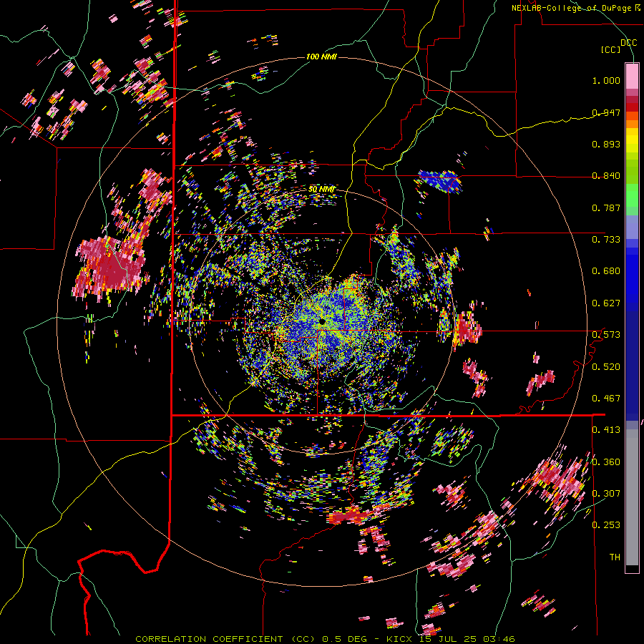
Task: Click the DCC product label
Action: [x=628, y=43]
